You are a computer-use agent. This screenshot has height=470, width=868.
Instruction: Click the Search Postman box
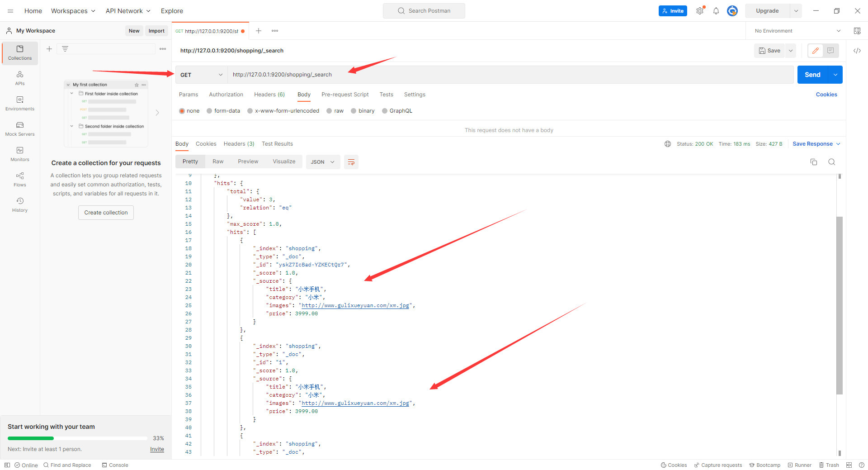[x=424, y=11]
